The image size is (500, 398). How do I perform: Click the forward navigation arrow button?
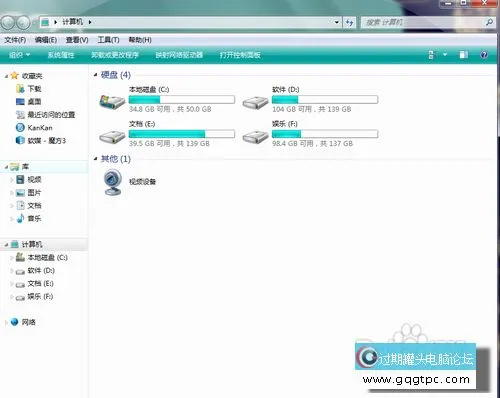point(23,22)
